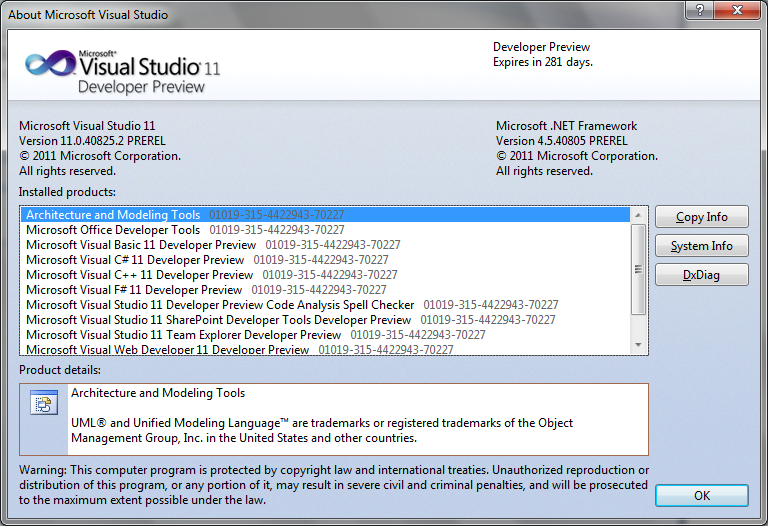Click the UML trademark description text
Image resolution: width=768 pixels, height=526 pixels.
pos(322,430)
